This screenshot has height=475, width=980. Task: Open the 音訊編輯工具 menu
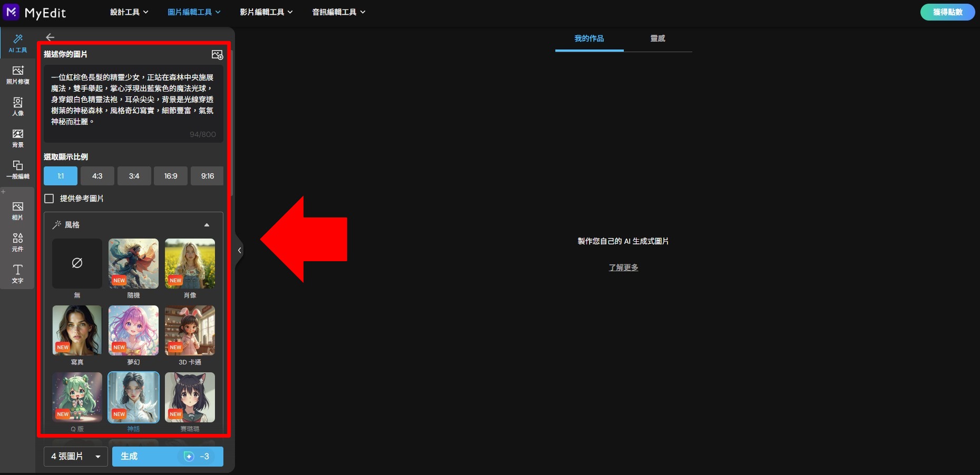point(338,12)
